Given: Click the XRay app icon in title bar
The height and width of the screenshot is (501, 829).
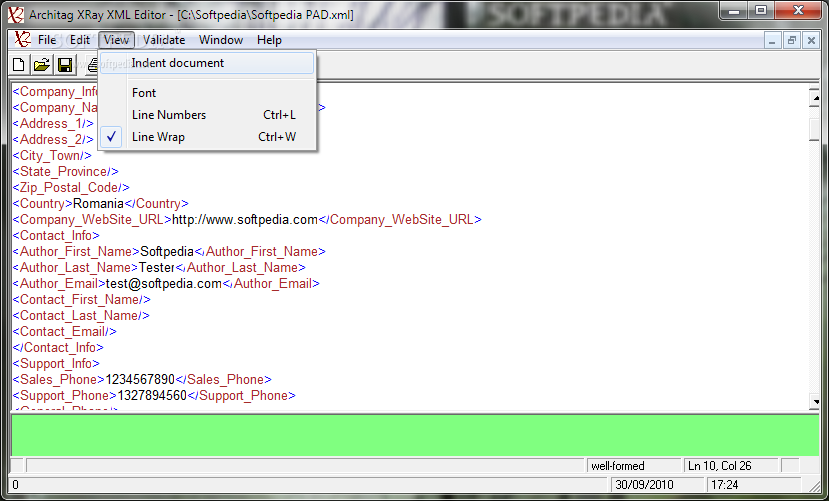Looking at the screenshot, I should [15, 14].
